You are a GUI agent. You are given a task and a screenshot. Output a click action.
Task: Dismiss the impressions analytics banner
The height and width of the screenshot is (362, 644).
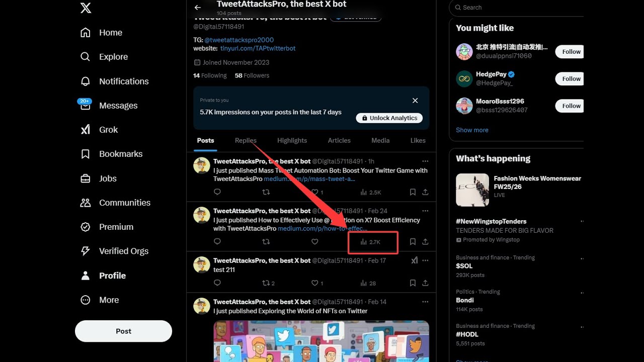click(x=415, y=101)
